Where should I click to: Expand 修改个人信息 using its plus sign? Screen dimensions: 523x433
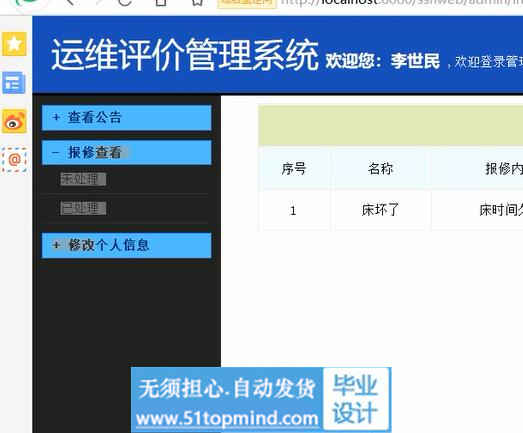pos(56,245)
